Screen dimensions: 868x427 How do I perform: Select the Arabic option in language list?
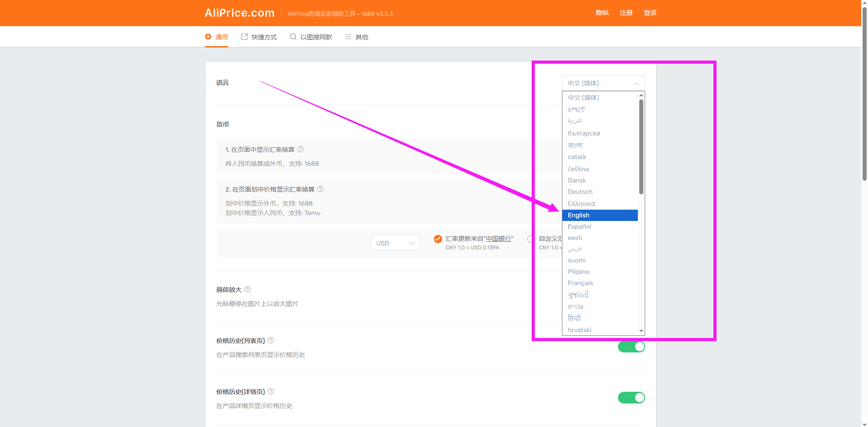click(600, 121)
